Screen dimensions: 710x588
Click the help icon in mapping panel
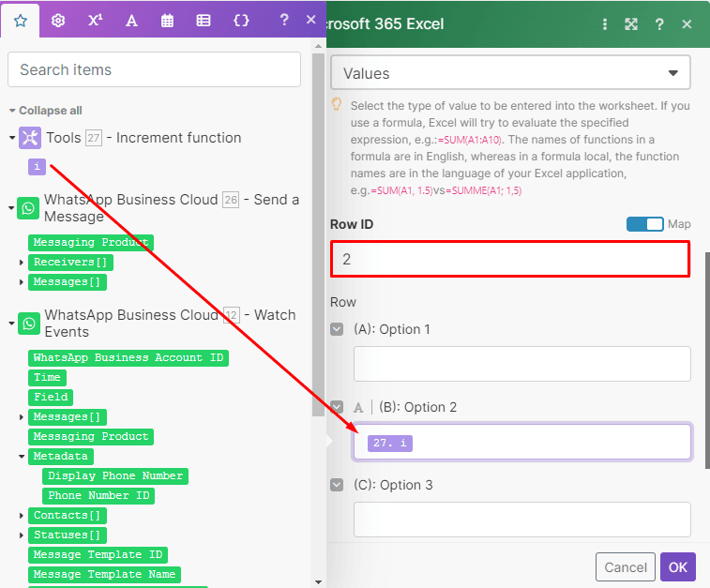(x=287, y=21)
